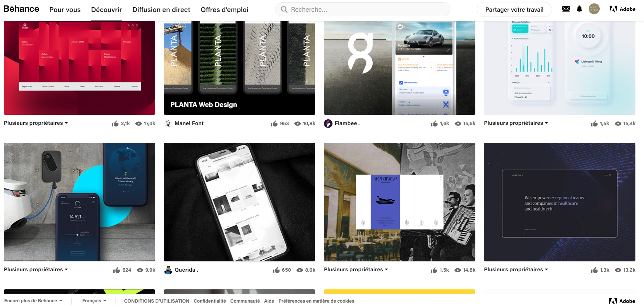Open the healthcare healthtech website thumbnail

[x=560, y=202]
